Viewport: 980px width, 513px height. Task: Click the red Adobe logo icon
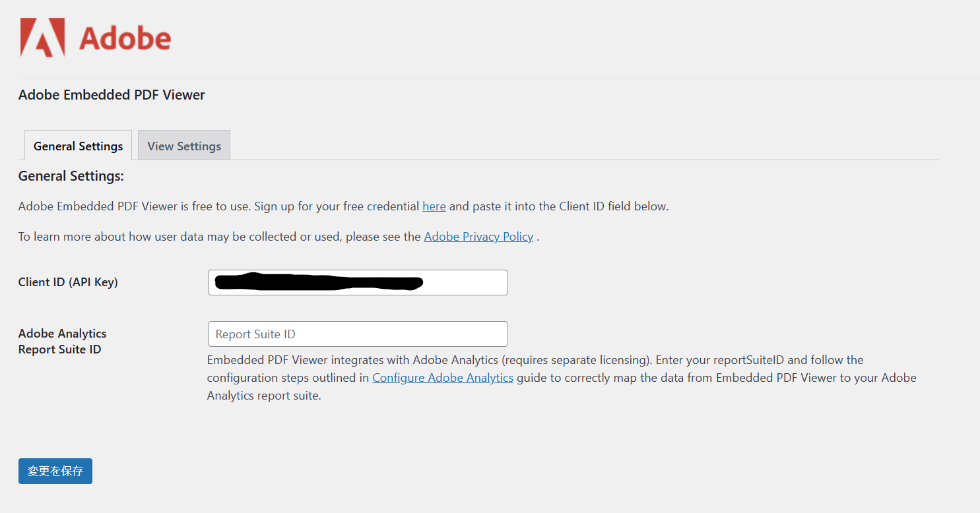(42, 38)
